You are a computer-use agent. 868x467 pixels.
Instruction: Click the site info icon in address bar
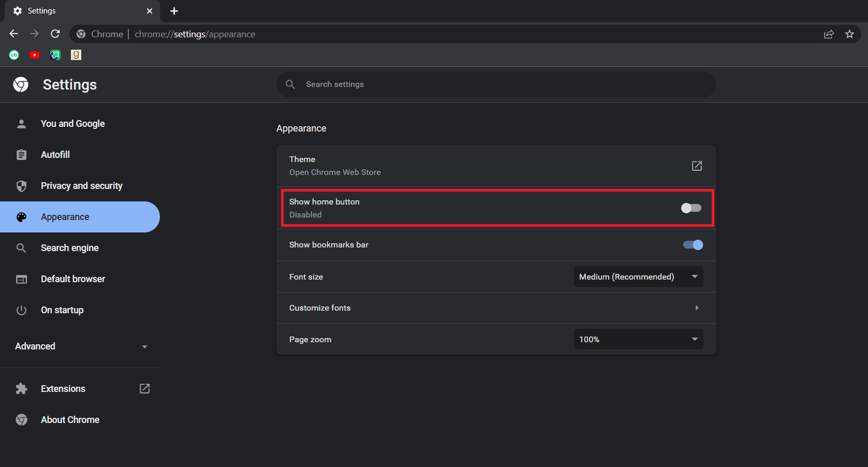tap(81, 34)
